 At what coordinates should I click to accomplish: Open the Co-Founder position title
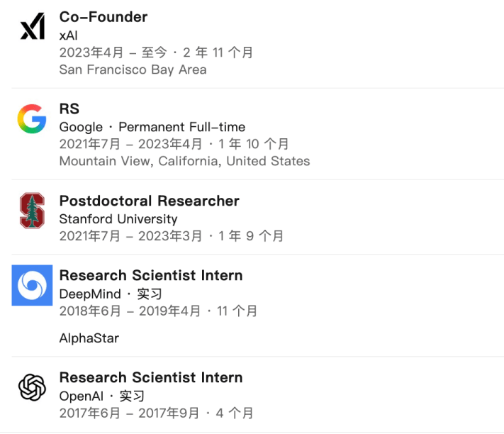coord(103,17)
